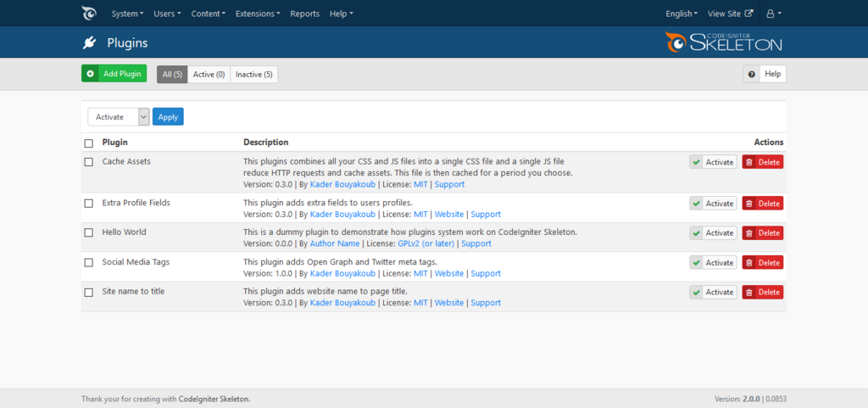Open the Activate bulk action dropdown
This screenshot has width=868, height=408.
pos(119,117)
